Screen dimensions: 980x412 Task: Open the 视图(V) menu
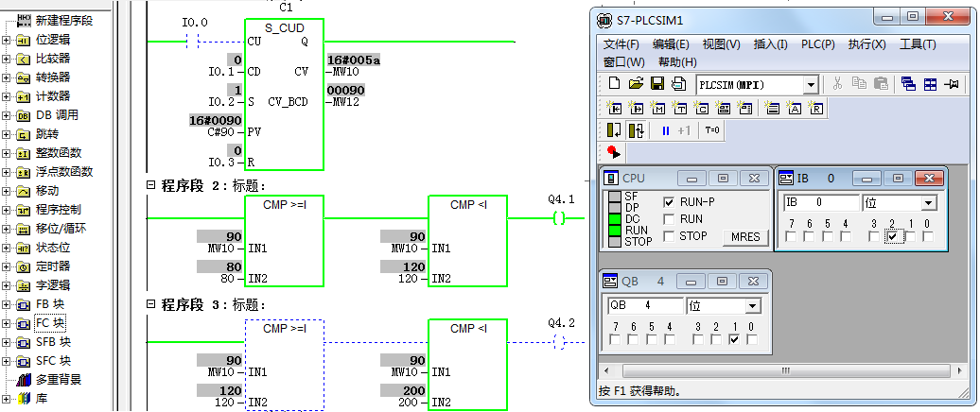point(721,44)
